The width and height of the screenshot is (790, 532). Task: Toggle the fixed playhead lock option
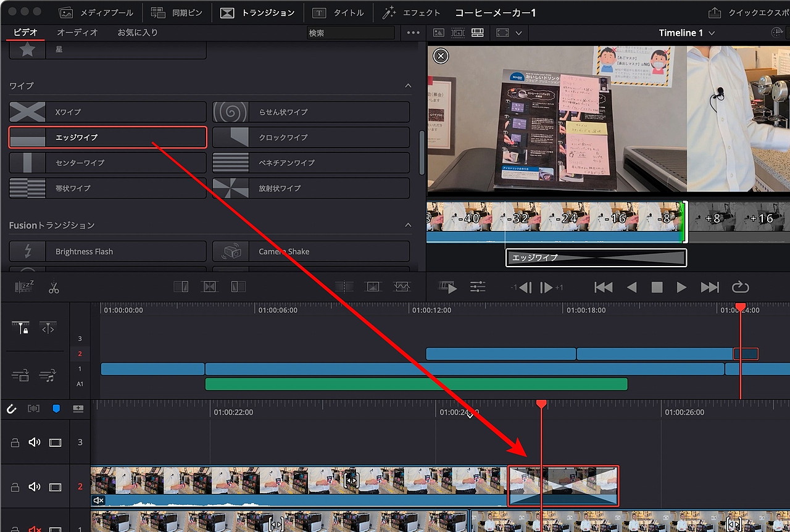[20, 328]
